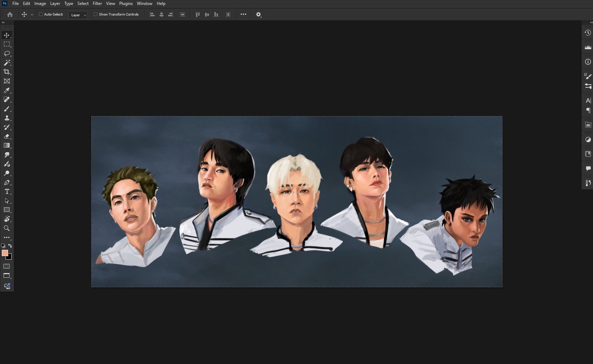Open the Actions panel icon
593x364 pixels.
tap(588, 183)
